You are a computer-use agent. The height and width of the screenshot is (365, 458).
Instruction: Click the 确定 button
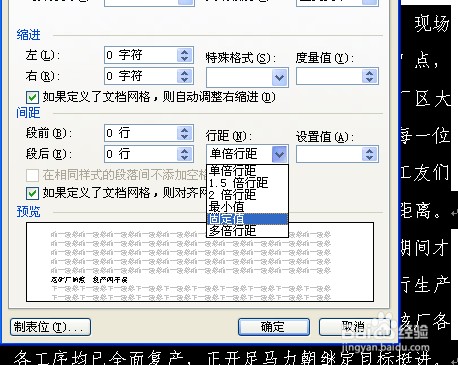[274, 327]
